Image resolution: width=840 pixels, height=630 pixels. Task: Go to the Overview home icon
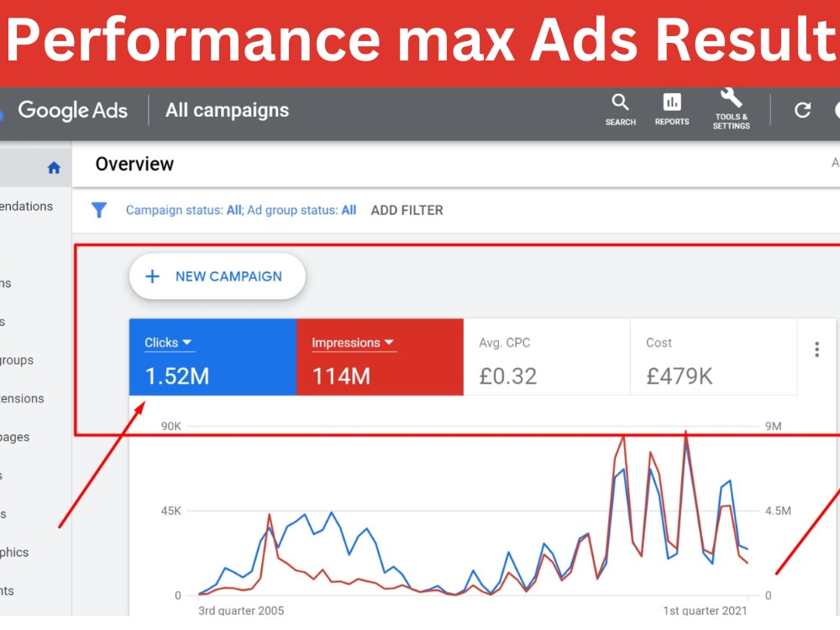54,168
